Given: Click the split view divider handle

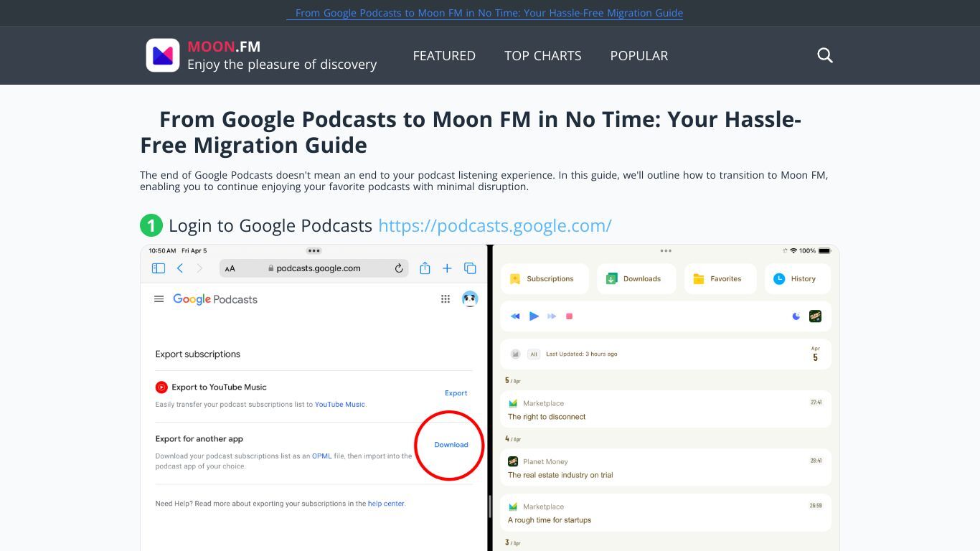Looking at the screenshot, I should point(490,507).
